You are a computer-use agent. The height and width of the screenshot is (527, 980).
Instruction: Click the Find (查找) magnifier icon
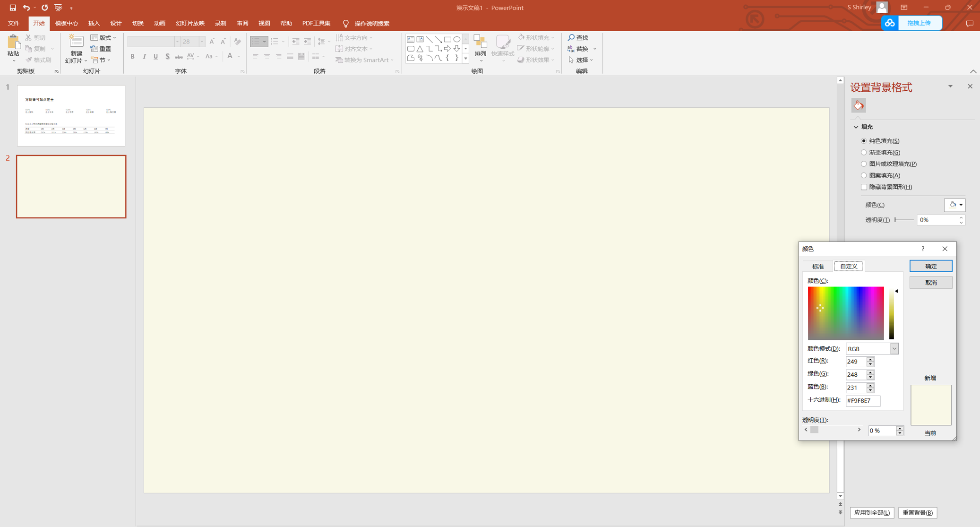click(x=571, y=37)
